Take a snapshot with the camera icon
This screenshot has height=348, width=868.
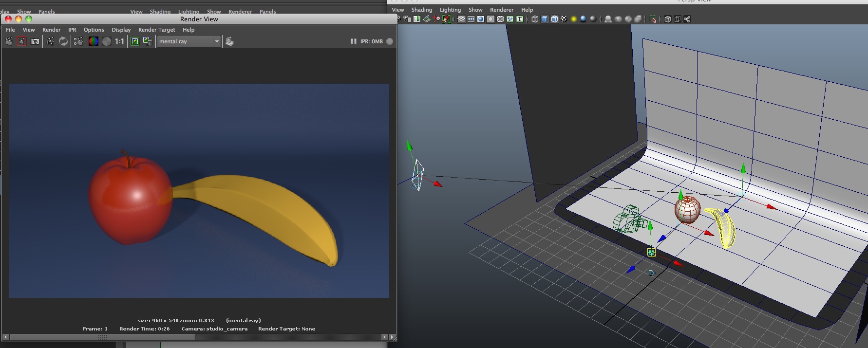pos(35,41)
